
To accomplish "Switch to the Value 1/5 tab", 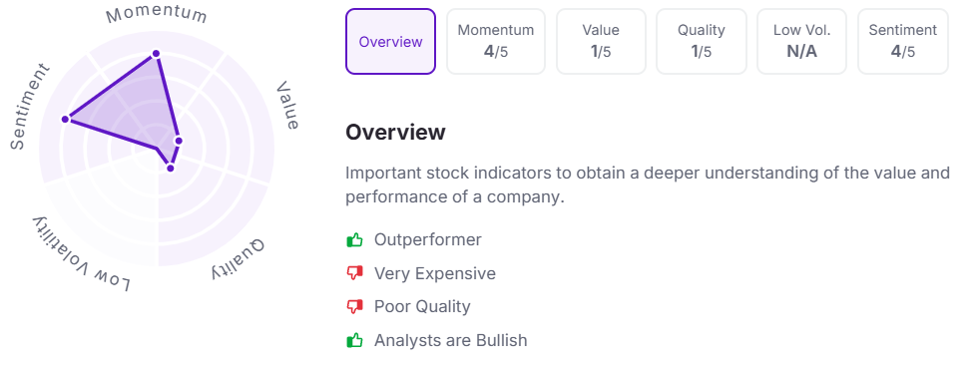I will coord(601,41).
